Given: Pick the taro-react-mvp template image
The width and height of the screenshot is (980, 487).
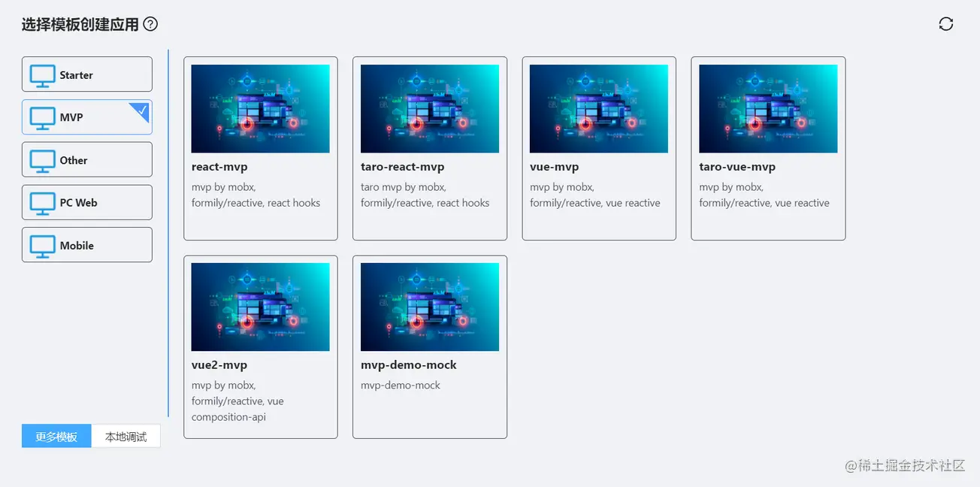Looking at the screenshot, I should [429, 109].
